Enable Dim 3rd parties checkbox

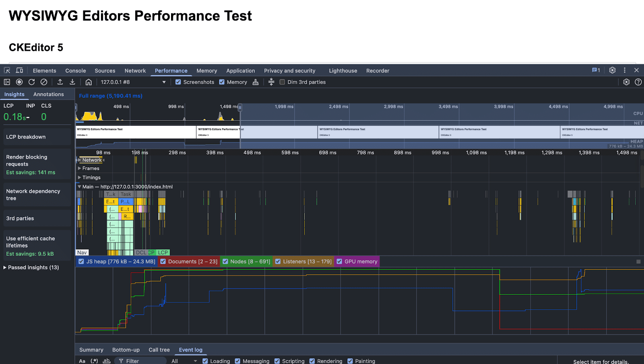(x=282, y=82)
